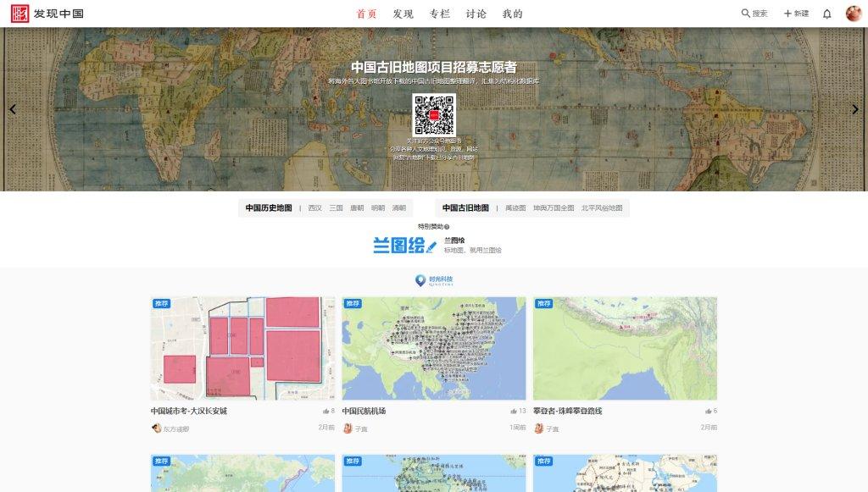Open the notifications bell icon
The width and height of the screenshot is (868, 492).
click(x=827, y=14)
